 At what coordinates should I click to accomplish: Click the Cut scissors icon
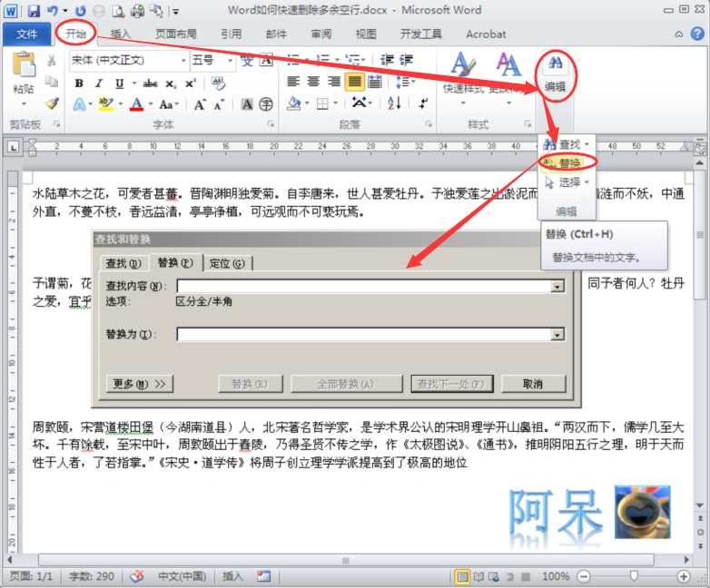(x=52, y=60)
